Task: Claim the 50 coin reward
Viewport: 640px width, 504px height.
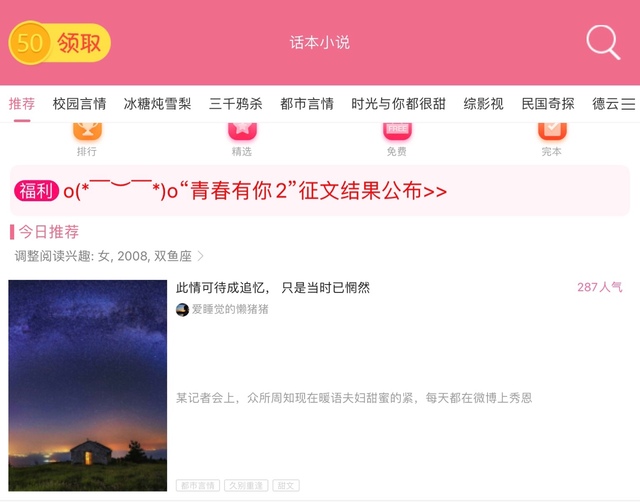Action: 60,42
